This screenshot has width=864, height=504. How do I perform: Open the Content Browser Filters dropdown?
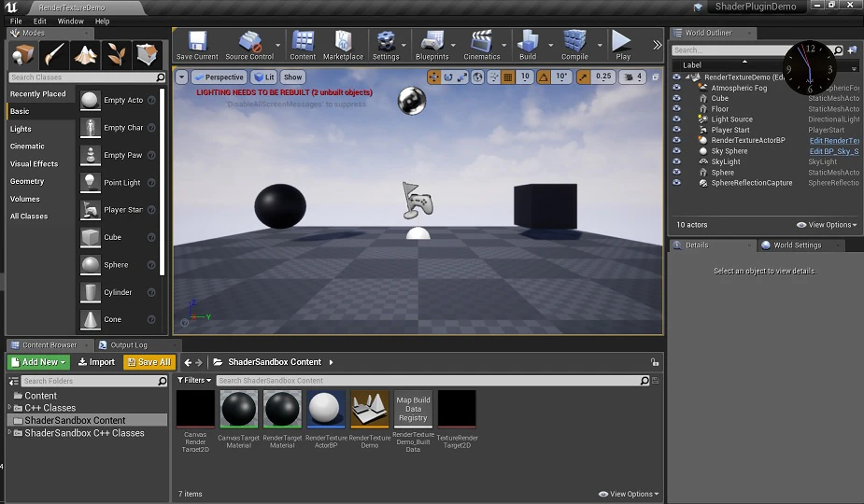click(194, 380)
